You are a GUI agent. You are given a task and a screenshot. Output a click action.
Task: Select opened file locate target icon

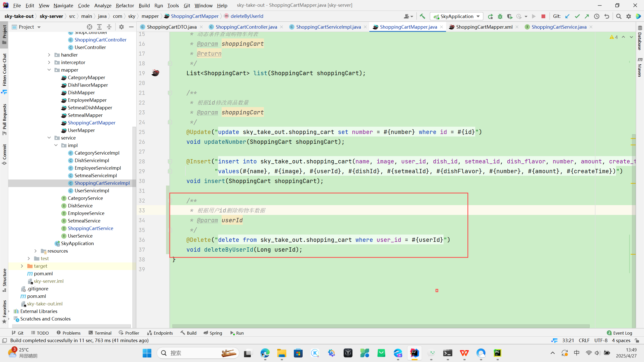click(89, 27)
